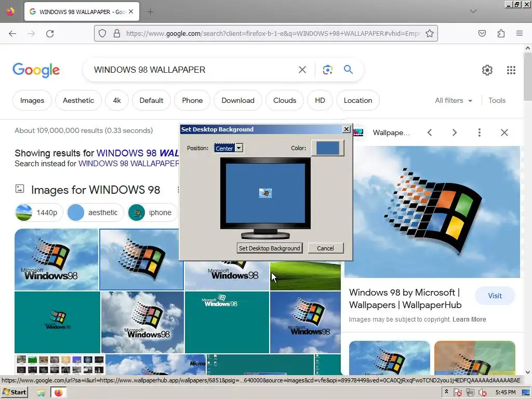Click the Set Desktop Background button

pyautogui.click(x=270, y=248)
